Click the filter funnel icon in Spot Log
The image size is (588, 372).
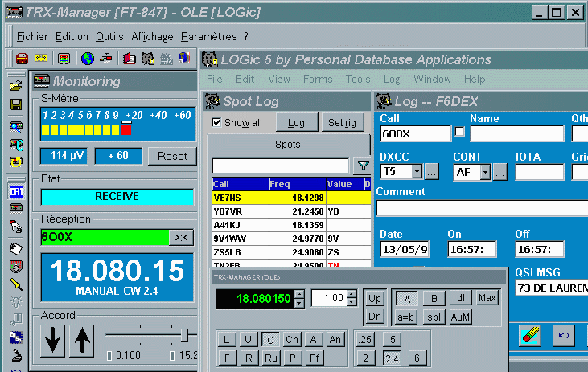coord(363,166)
